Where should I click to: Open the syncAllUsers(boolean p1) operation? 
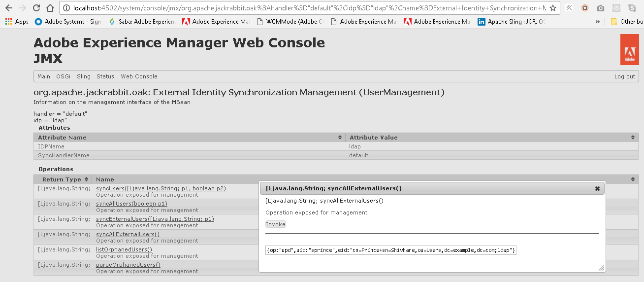tap(131, 204)
